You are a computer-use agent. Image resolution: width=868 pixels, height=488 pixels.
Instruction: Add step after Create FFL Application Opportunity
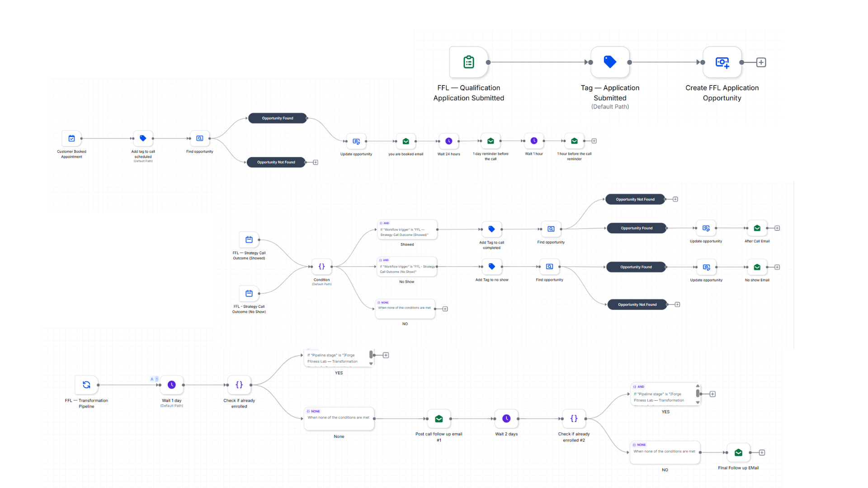[x=761, y=62]
